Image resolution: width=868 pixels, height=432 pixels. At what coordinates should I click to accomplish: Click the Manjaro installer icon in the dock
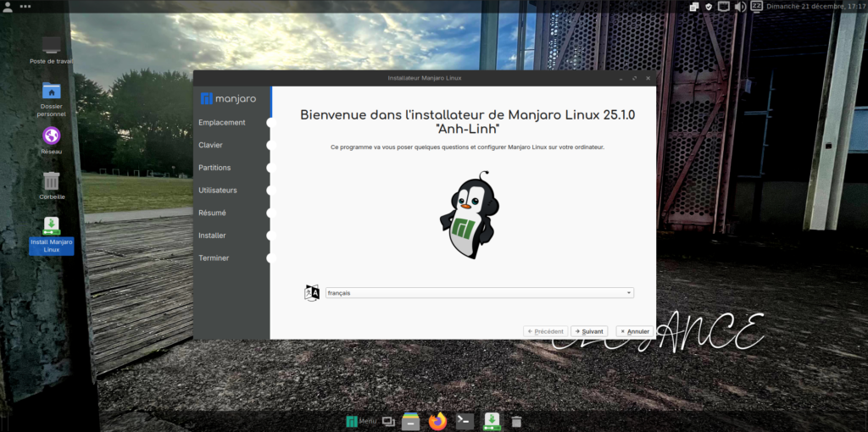click(492, 422)
